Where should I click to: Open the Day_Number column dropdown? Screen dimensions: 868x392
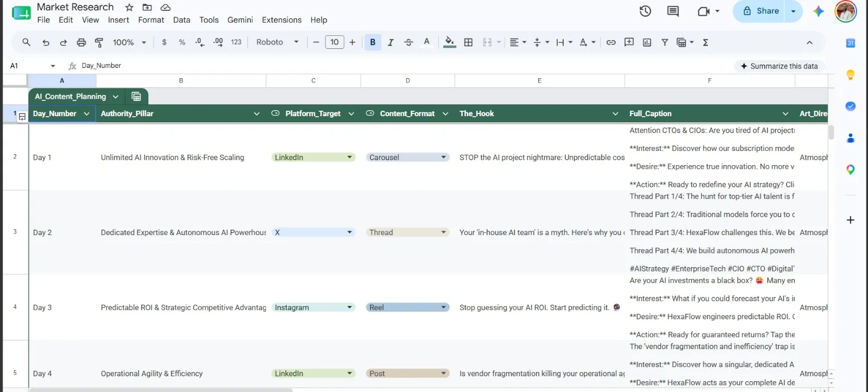86,113
